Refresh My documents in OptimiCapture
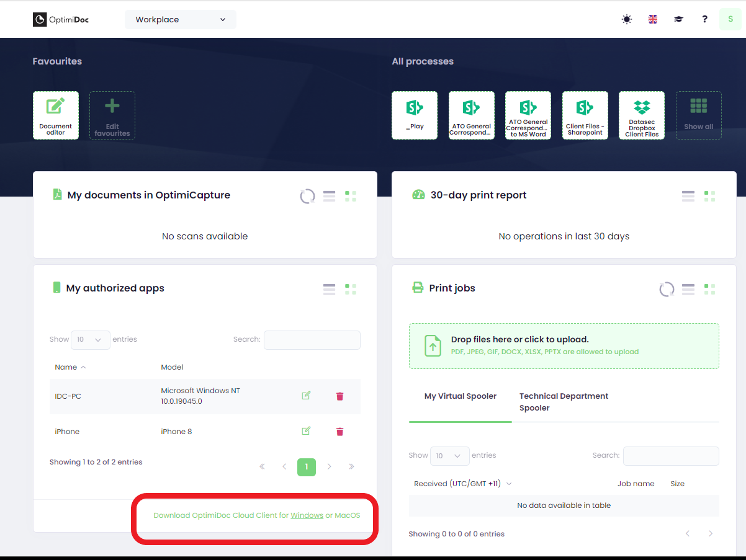The image size is (746, 560). click(x=307, y=197)
